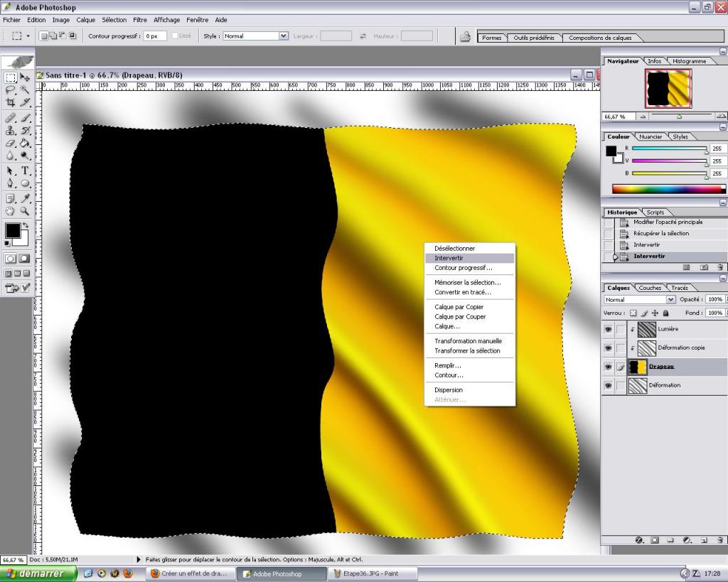Delete layer with Layers panel trash icon
The height and width of the screenshot is (582, 728).
coord(720,540)
